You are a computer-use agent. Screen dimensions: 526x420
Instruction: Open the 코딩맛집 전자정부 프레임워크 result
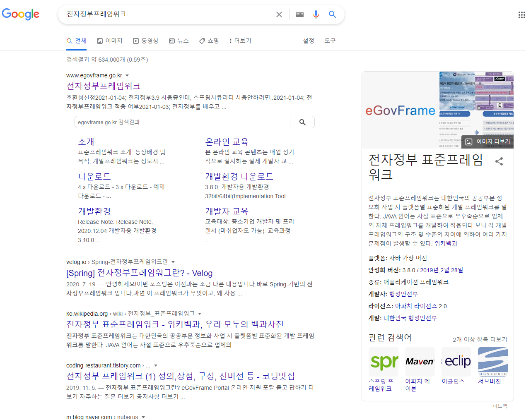pyautogui.click(x=181, y=376)
